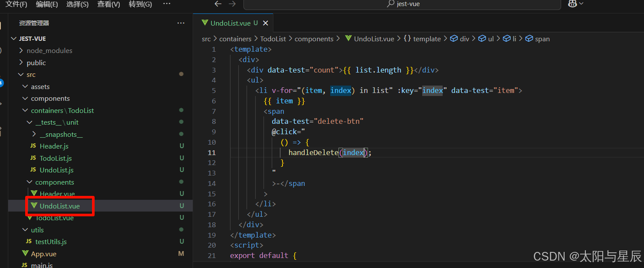Click the jest-vue command search box

click(x=402, y=4)
